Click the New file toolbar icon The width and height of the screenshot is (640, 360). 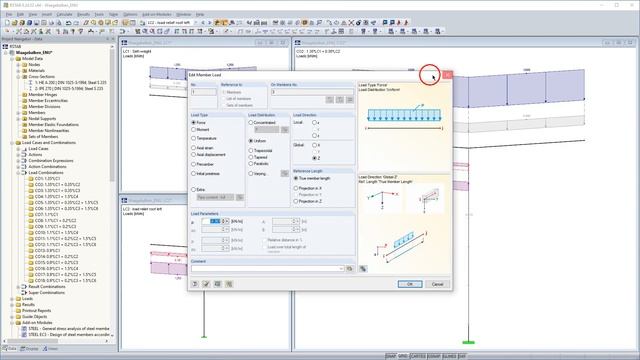pyautogui.click(x=7, y=23)
